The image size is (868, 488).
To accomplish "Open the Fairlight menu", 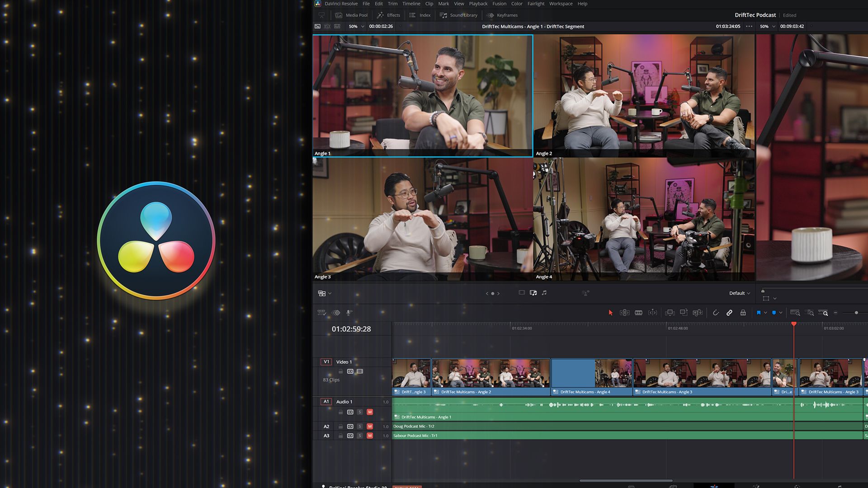I will pos(536,4).
